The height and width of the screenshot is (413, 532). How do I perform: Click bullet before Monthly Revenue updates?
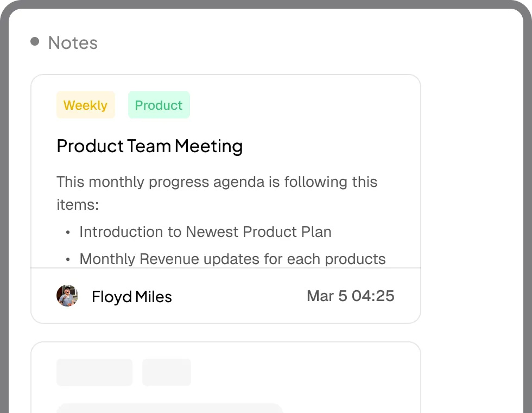point(68,260)
